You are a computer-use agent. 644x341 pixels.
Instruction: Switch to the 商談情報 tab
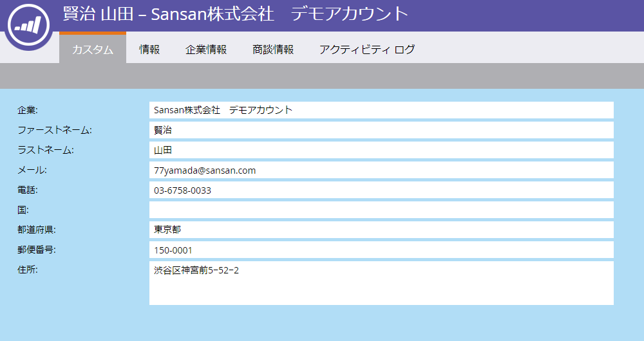coord(272,50)
